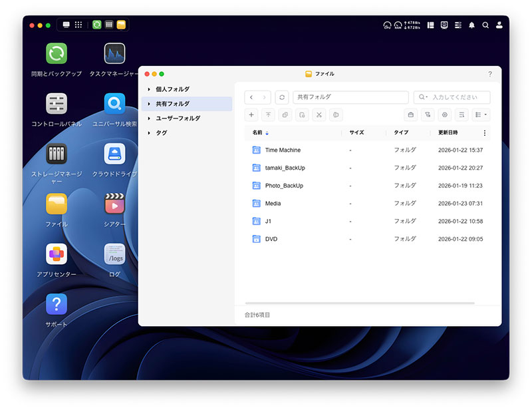Expand the タグ section in sidebar
Screen dimensions: 532x410
click(x=149, y=133)
